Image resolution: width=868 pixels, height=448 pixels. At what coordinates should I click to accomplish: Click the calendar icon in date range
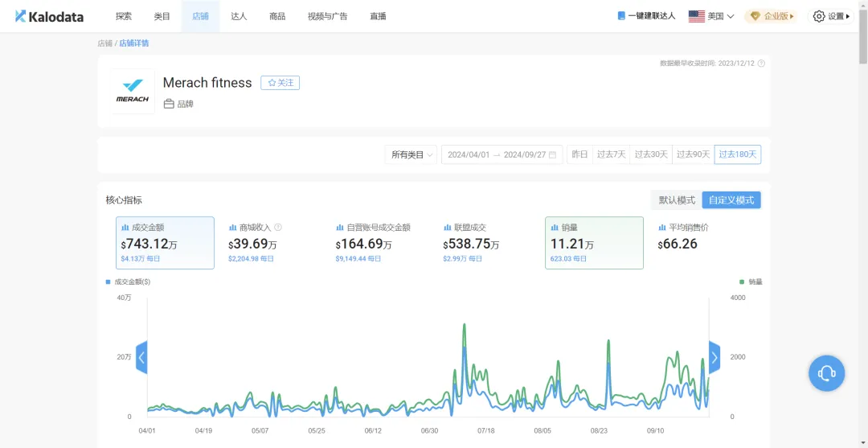coord(553,154)
